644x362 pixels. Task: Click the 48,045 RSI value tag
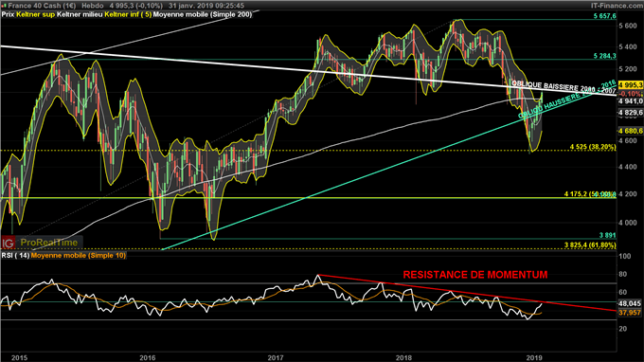(x=630, y=303)
